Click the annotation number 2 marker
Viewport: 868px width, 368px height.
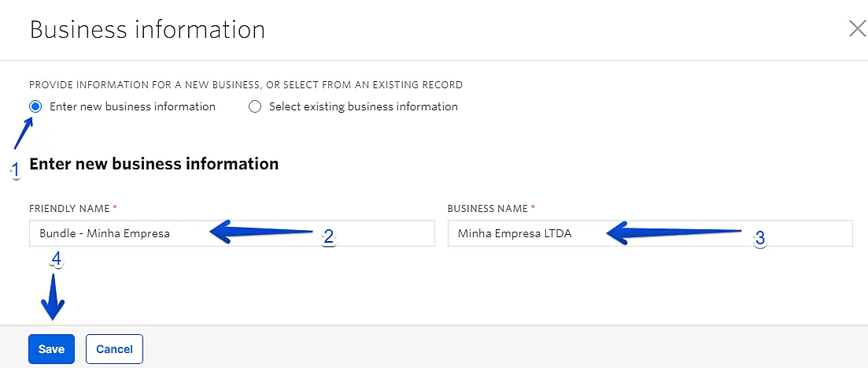(329, 237)
